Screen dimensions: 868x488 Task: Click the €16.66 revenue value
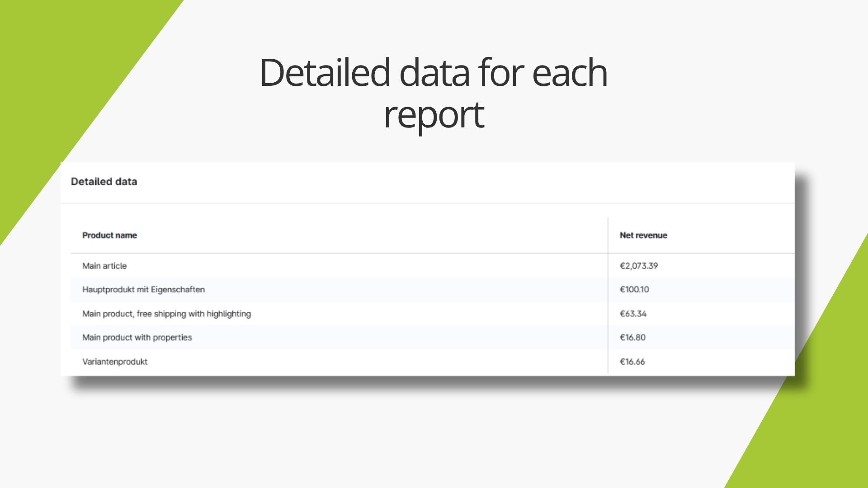point(632,361)
